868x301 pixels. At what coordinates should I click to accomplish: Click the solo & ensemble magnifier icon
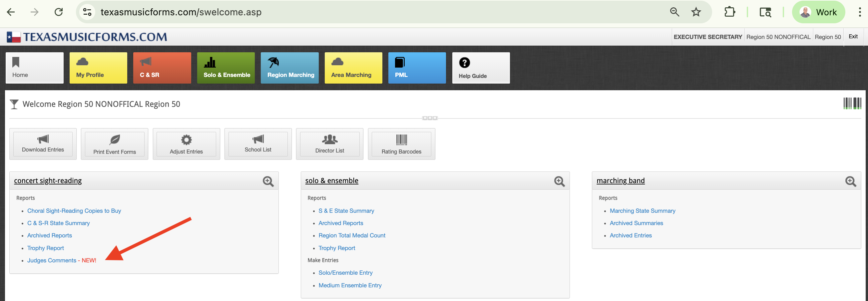[559, 181]
